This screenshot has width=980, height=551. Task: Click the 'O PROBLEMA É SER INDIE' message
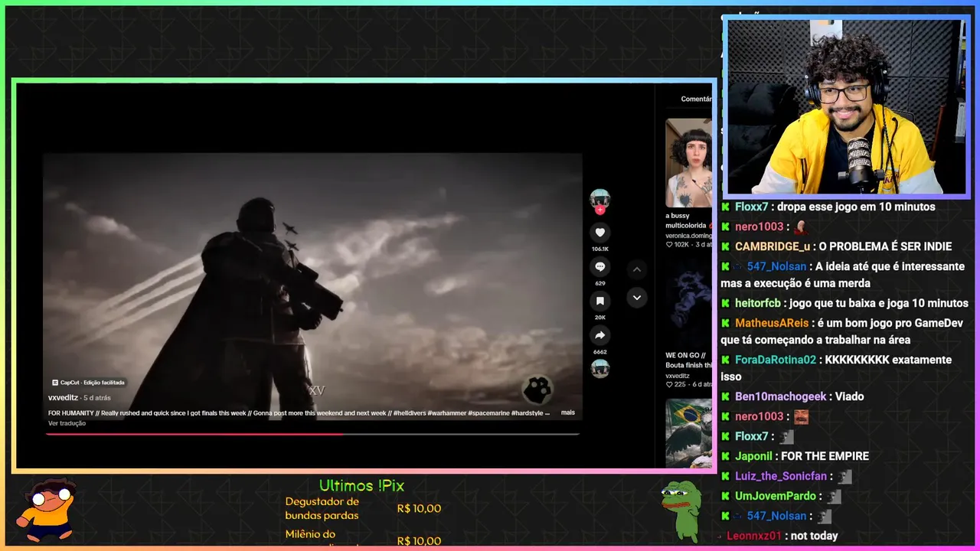coord(885,246)
